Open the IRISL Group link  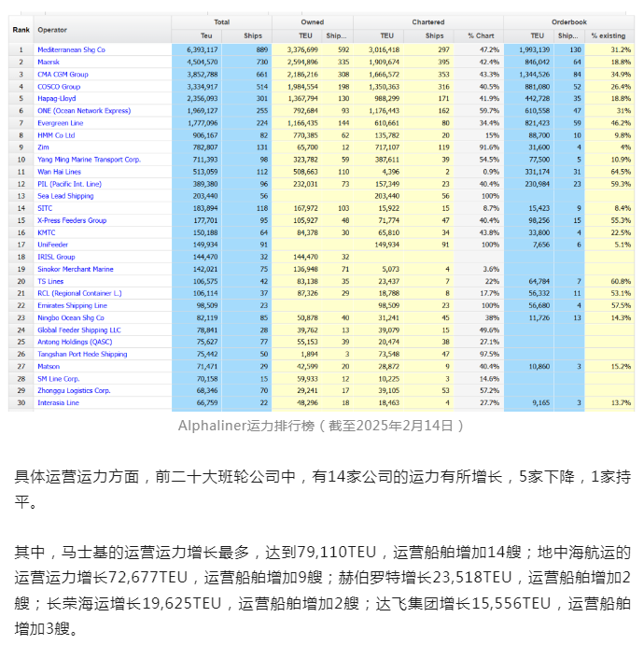click(56, 257)
